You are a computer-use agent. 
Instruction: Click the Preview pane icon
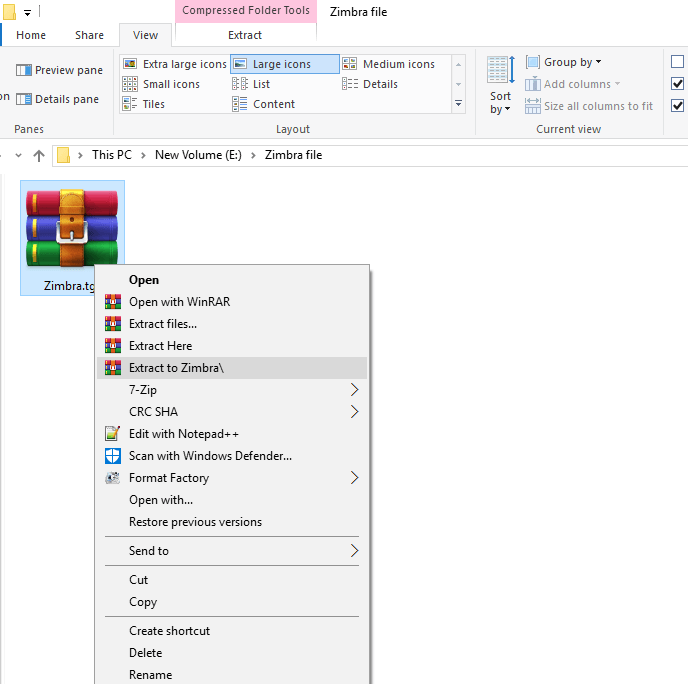[24, 70]
